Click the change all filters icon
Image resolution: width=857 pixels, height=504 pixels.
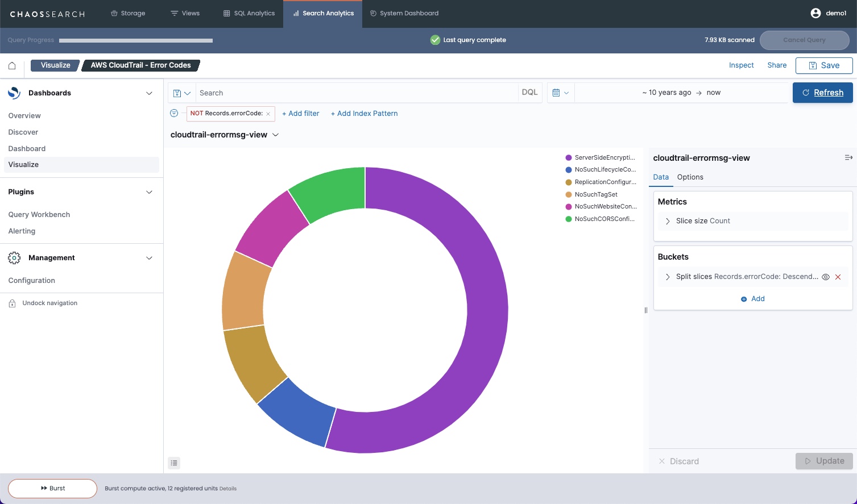click(x=174, y=113)
